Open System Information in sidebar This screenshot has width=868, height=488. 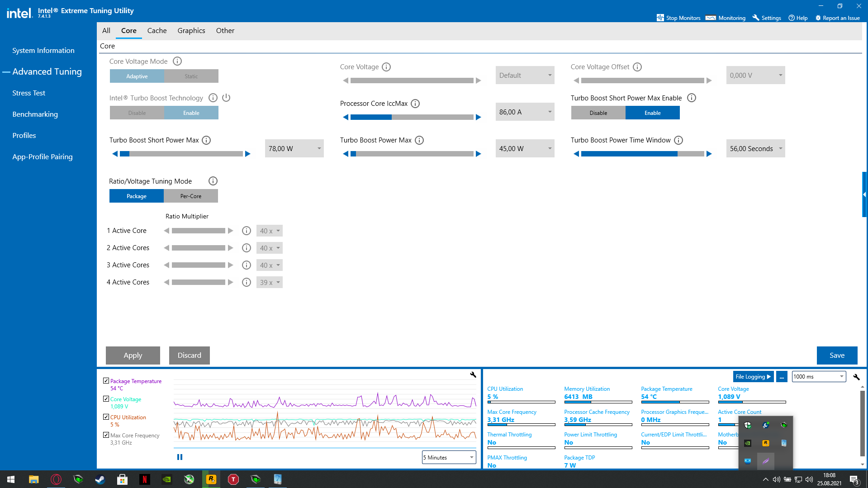pos(43,51)
